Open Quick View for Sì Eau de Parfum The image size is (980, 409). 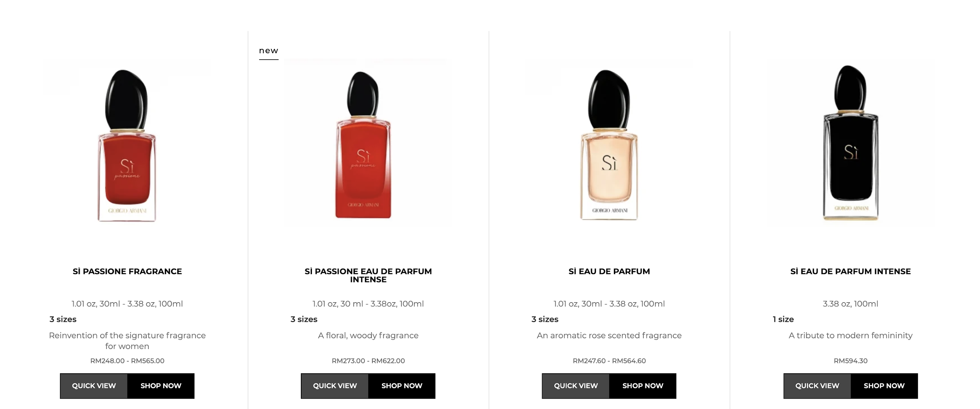click(x=576, y=386)
